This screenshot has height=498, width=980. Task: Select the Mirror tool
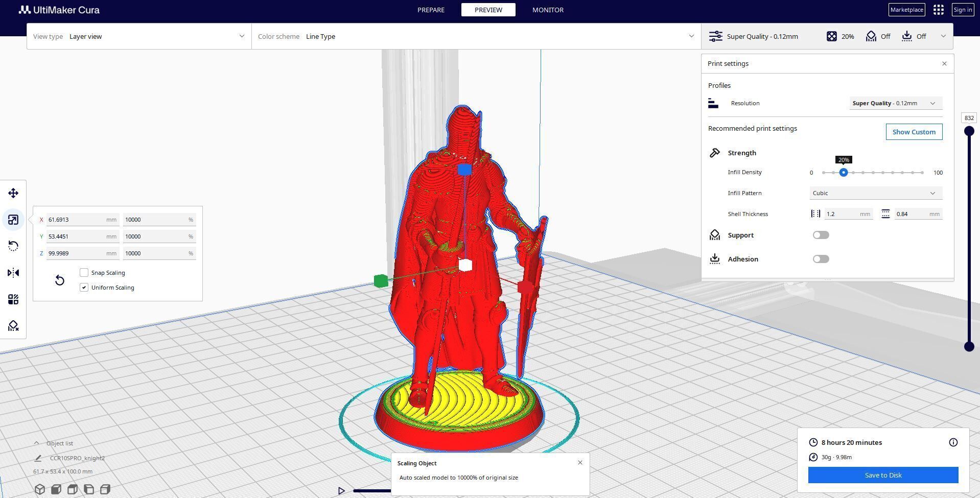[13, 273]
